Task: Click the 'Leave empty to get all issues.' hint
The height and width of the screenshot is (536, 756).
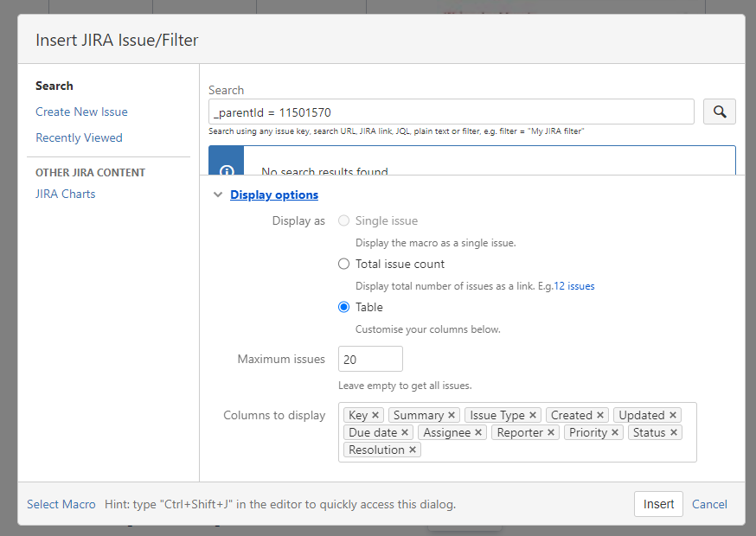Action: click(405, 386)
